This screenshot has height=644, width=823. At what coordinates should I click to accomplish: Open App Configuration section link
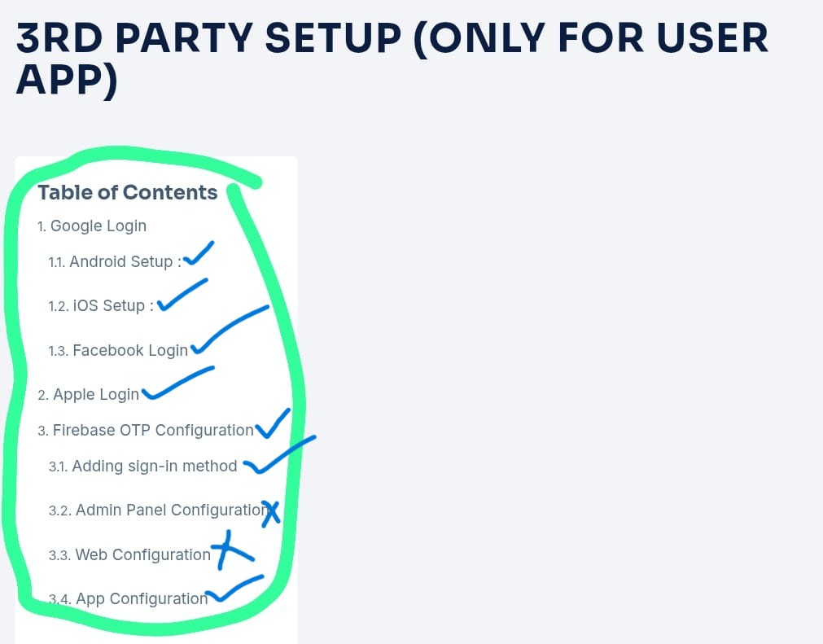click(x=129, y=599)
